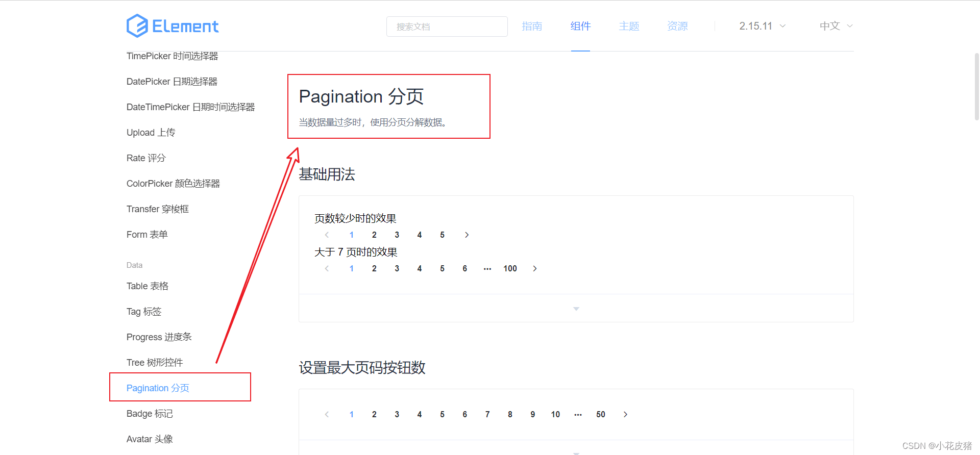The image size is (980, 455).
Task: Select page 8 in the 50-page pagination
Action: [x=510, y=414]
